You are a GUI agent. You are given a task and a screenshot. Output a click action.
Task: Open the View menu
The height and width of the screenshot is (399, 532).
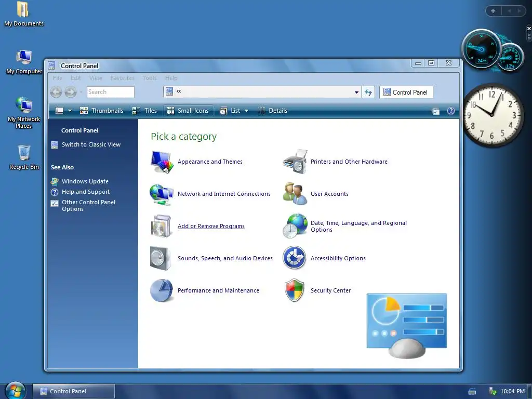(96, 78)
